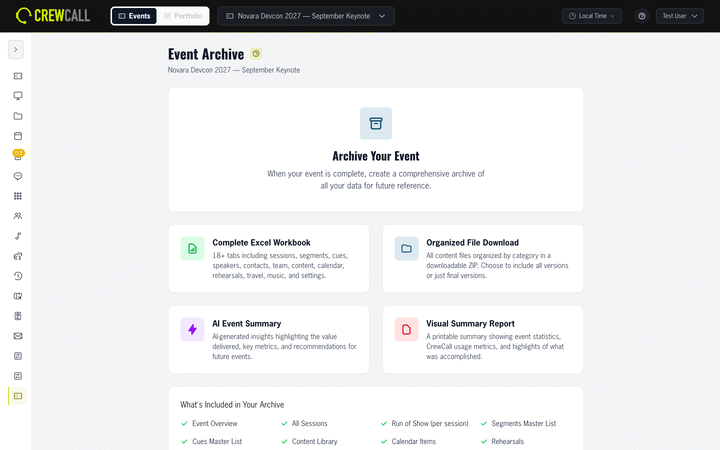
Task: Open the help icon in top bar
Action: click(x=641, y=16)
